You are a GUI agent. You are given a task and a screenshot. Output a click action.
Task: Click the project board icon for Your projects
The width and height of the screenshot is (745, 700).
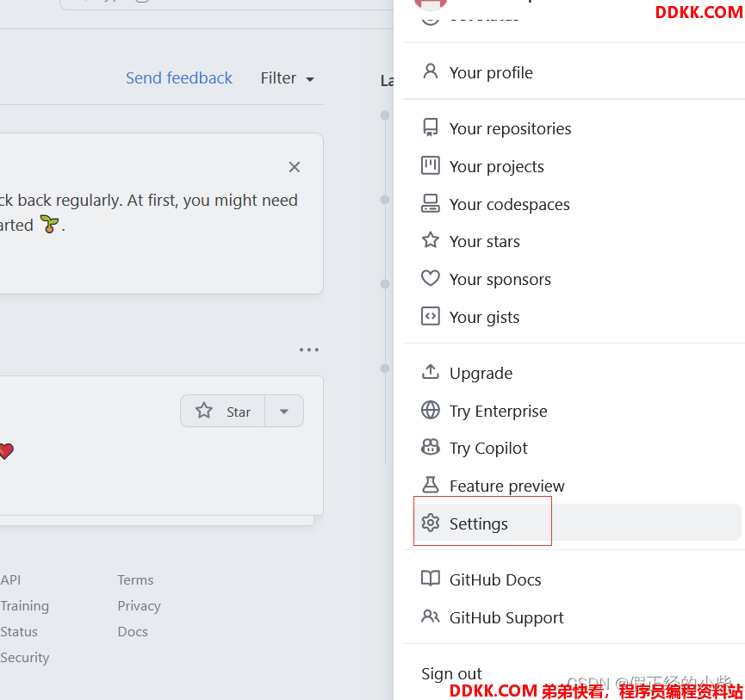(x=430, y=165)
